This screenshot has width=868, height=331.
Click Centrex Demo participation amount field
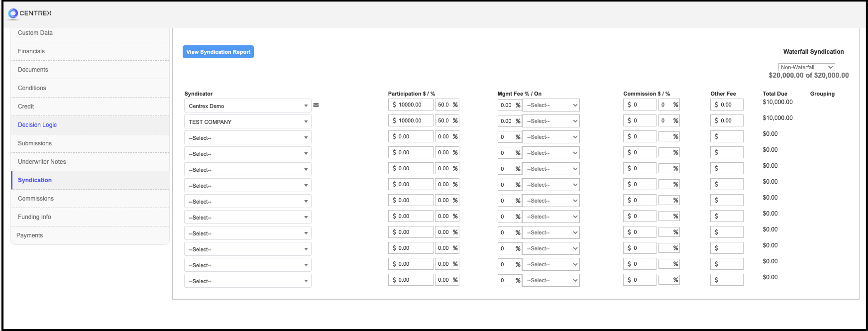coord(411,105)
